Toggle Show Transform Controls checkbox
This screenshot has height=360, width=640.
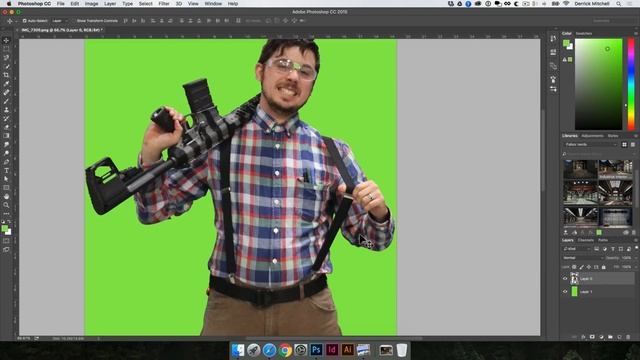pyautogui.click(x=74, y=21)
